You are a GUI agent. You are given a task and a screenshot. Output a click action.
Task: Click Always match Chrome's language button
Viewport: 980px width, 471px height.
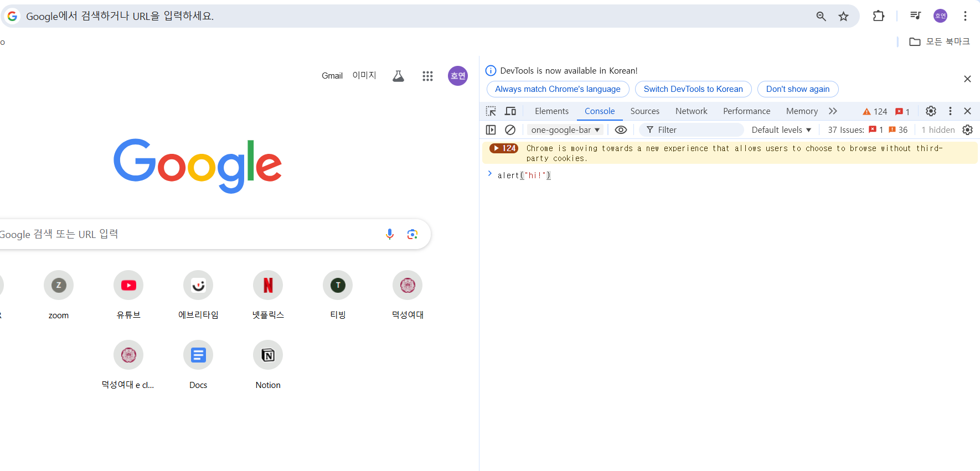(x=558, y=89)
